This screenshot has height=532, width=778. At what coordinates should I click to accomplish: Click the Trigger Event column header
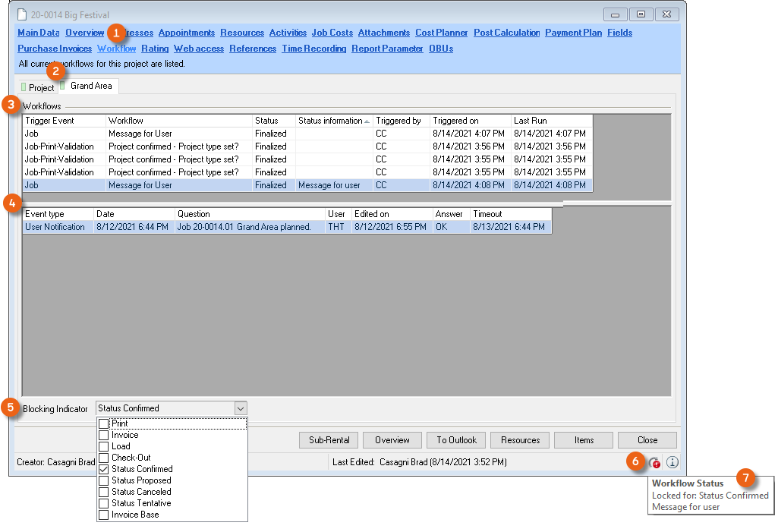coord(64,121)
